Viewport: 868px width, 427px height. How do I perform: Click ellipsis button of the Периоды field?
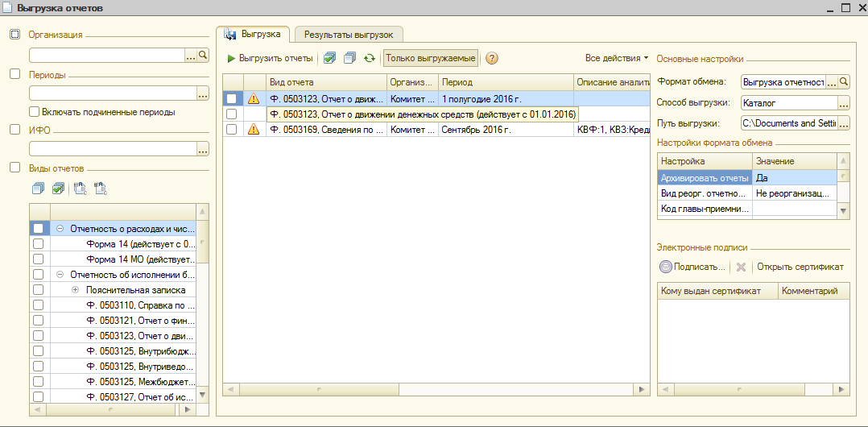[x=203, y=93]
